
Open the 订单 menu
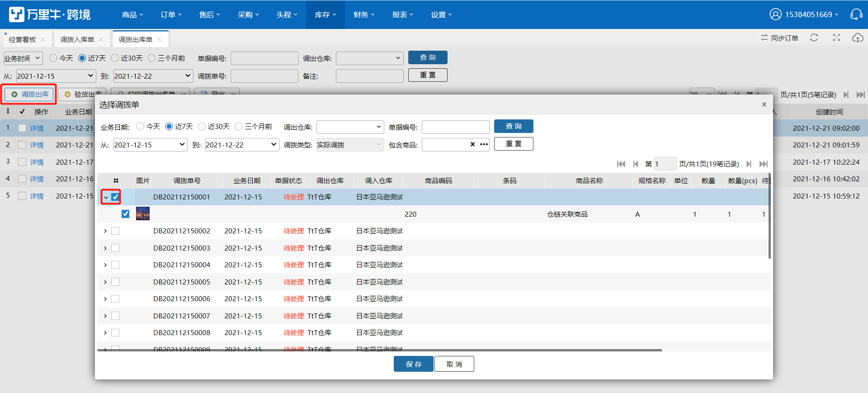click(171, 14)
